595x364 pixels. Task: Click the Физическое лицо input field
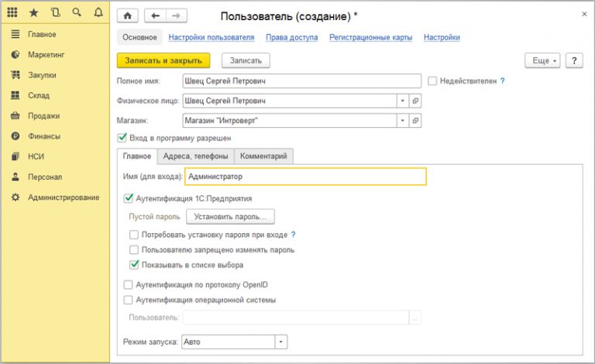(x=290, y=101)
